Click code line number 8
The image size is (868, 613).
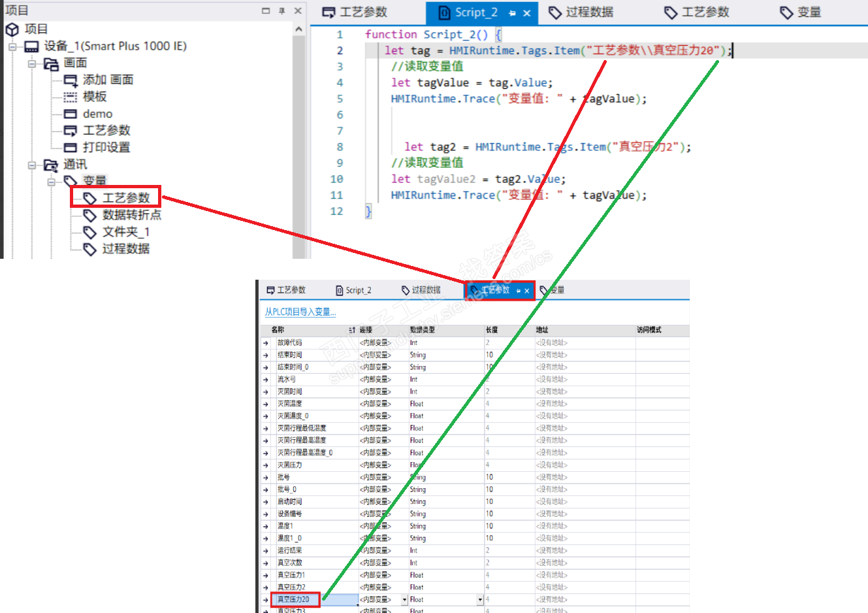click(340, 147)
